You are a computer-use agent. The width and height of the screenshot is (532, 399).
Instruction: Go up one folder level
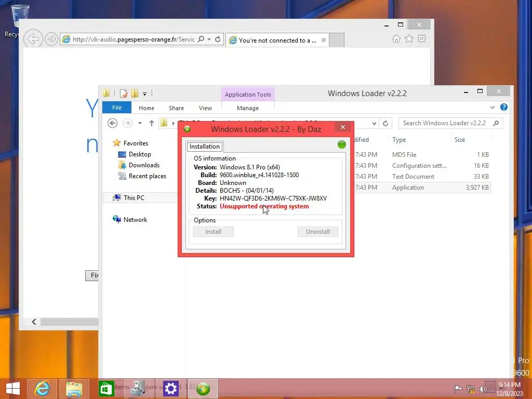click(151, 123)
